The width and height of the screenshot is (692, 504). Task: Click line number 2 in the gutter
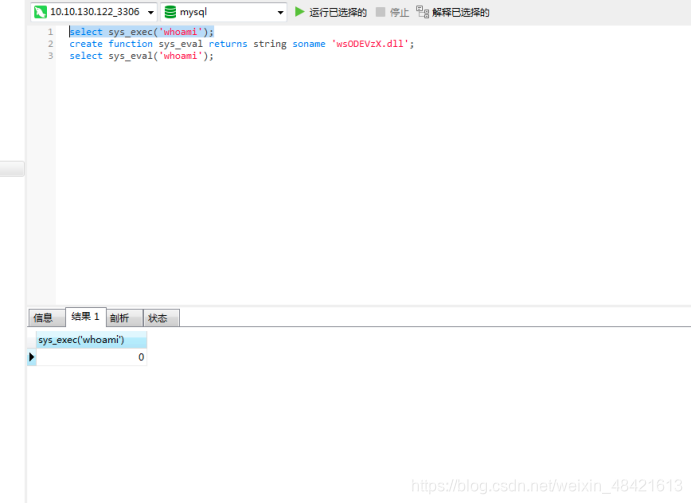click(50, 44)
